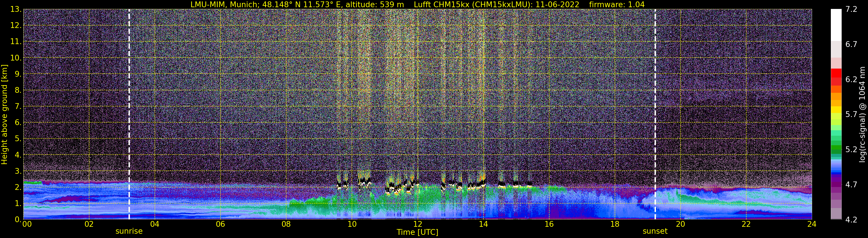Click the log(rc-signal) @ 1064 nm colorbar label
868x238 pixels.
(x=862, y=114)
